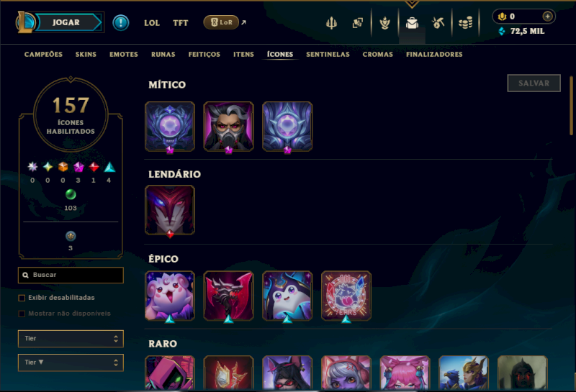This screenshot has width=576, height=392.
Task: Select the masked champion Mythic icon
Action: click(228, 127)
